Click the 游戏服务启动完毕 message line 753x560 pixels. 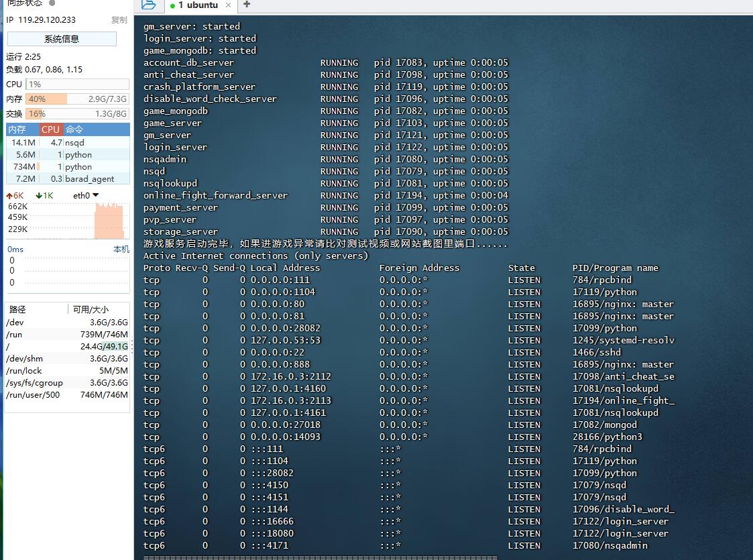point(325,243)
